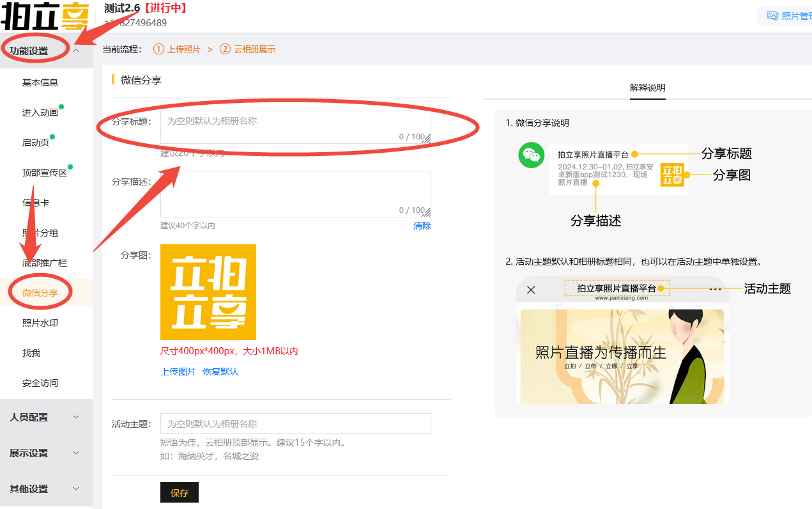Click the 恢复默认 link
Image resolution: width=812 pixels, height=509 pixels.
coord(220,372)
